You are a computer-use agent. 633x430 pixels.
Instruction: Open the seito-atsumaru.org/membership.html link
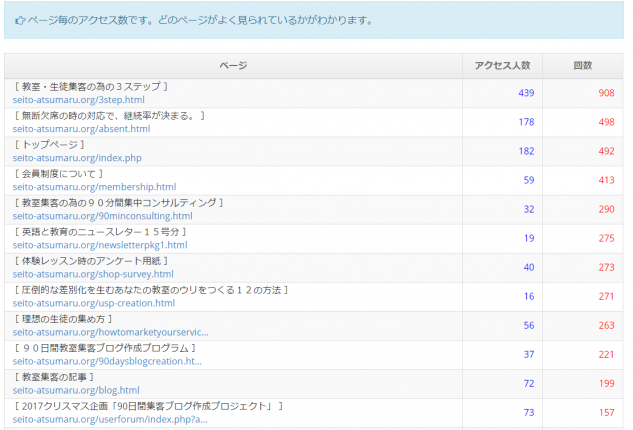94,187
